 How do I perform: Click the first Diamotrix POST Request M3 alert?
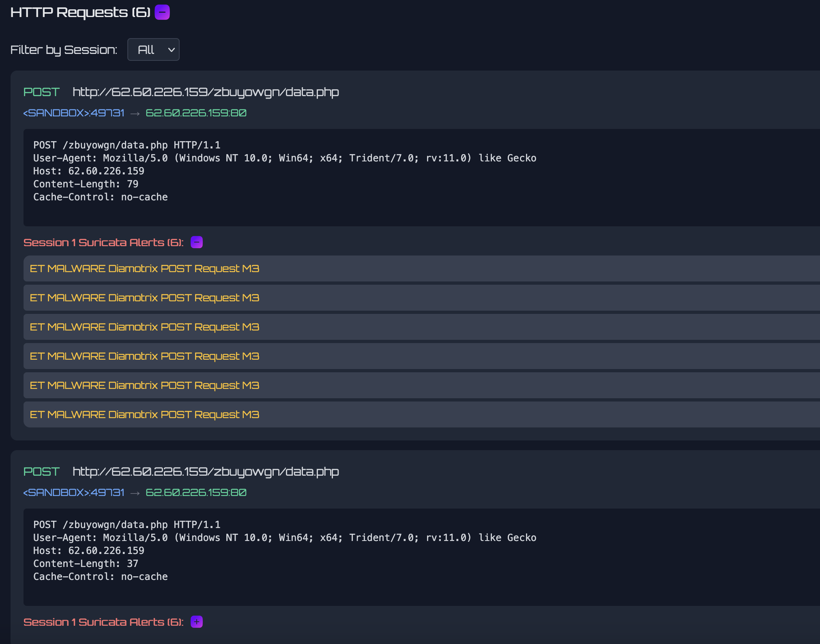pyautogui.click(x=144, y=268)
